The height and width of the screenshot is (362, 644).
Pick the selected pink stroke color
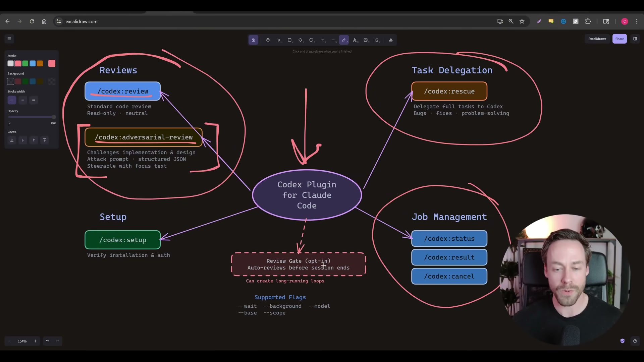18,63
